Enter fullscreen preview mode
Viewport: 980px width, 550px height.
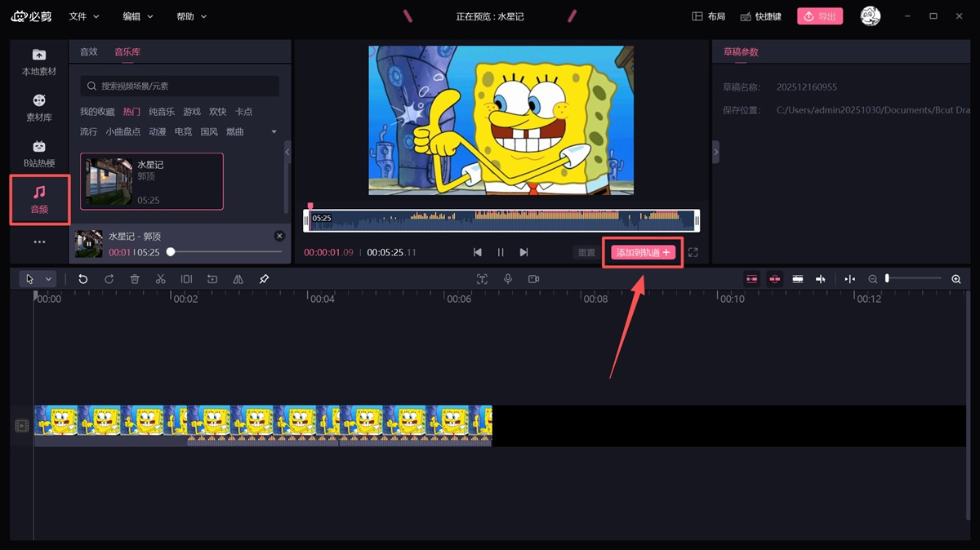pos(693,253)
